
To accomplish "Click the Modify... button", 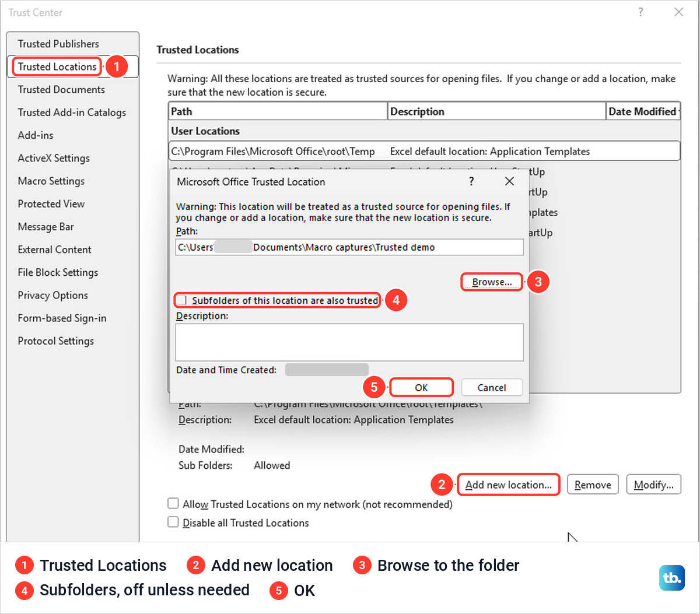I will (x=653, y=485).
